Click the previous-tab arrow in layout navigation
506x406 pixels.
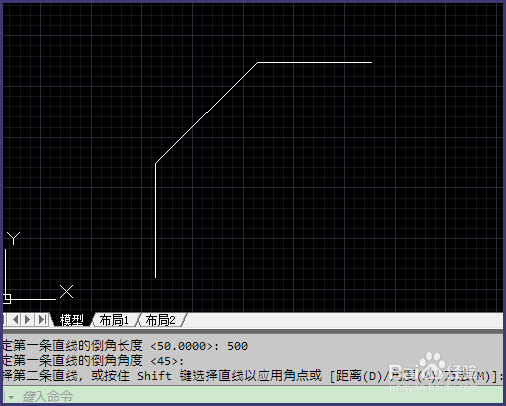(x=15, y=320)
